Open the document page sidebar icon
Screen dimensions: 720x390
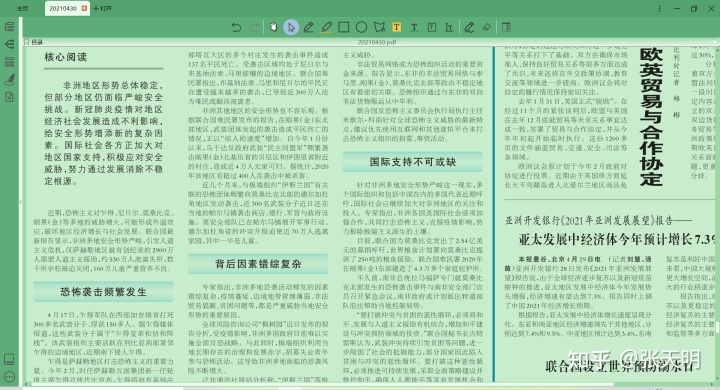pyautogui.click(x=9, y=97)
